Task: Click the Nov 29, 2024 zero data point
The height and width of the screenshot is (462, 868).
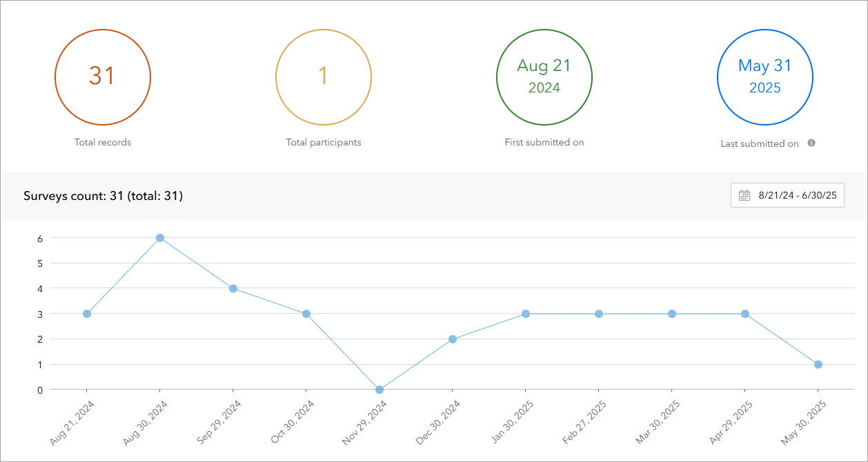Action: (x=379, y=390)
